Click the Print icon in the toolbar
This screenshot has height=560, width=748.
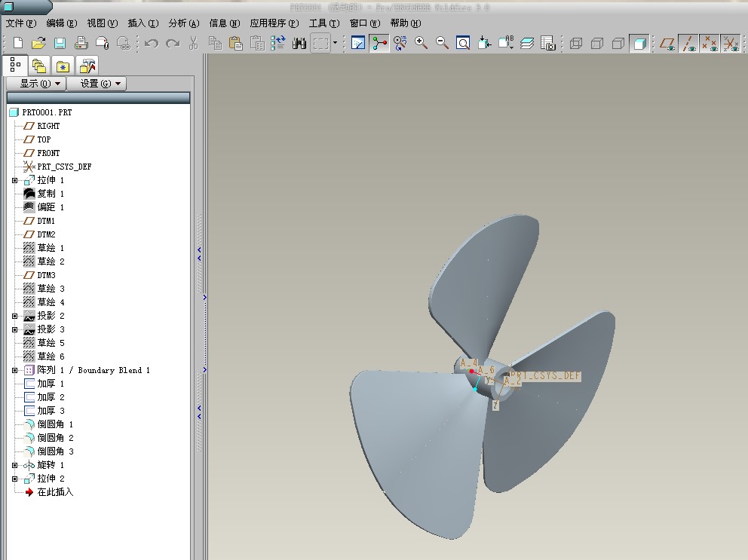pyautogui.click(x=81, y=43)
